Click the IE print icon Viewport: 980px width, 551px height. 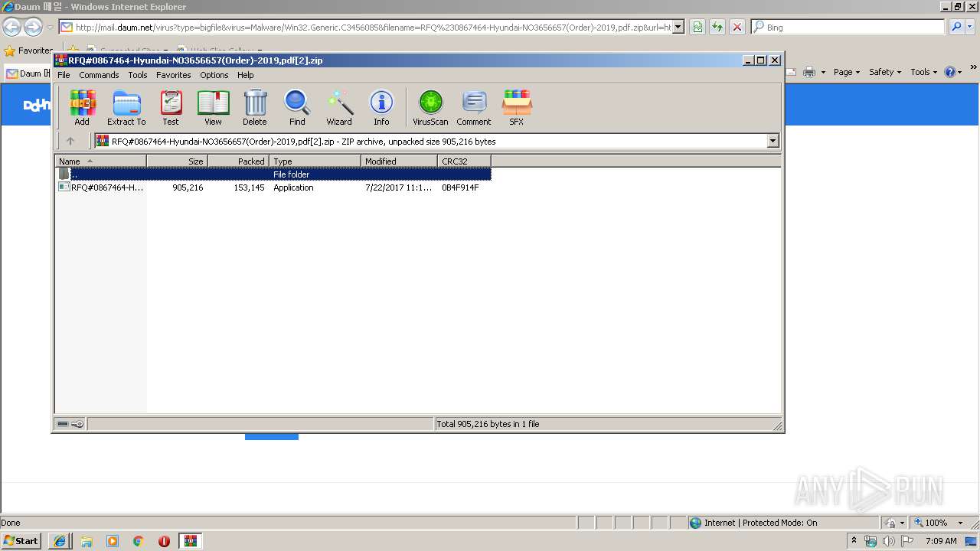click(809, 72)
